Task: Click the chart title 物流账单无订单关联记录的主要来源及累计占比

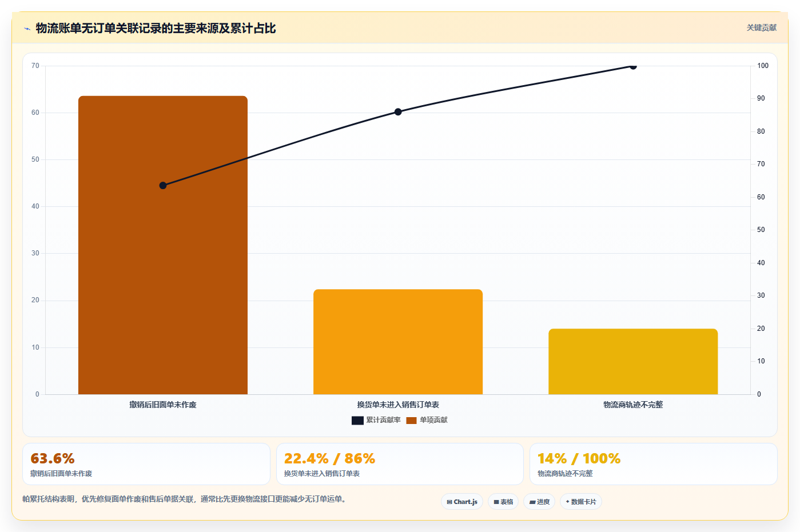Action: point(156,29)
